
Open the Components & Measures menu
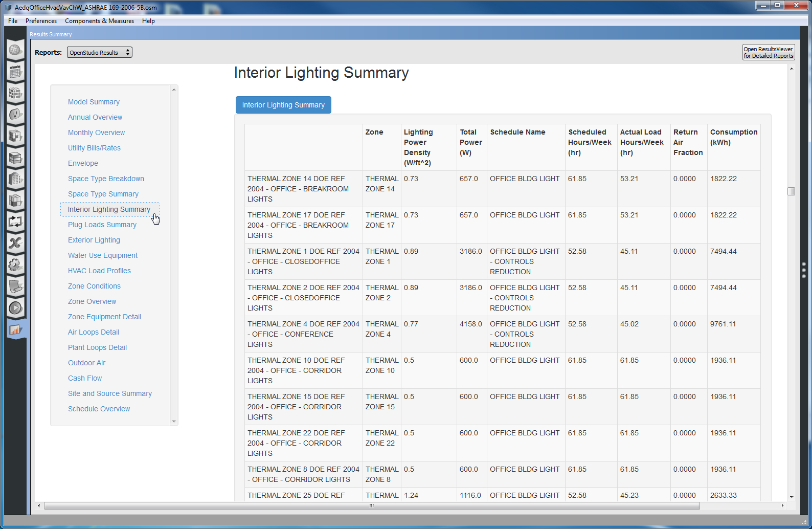pos(99,21)
